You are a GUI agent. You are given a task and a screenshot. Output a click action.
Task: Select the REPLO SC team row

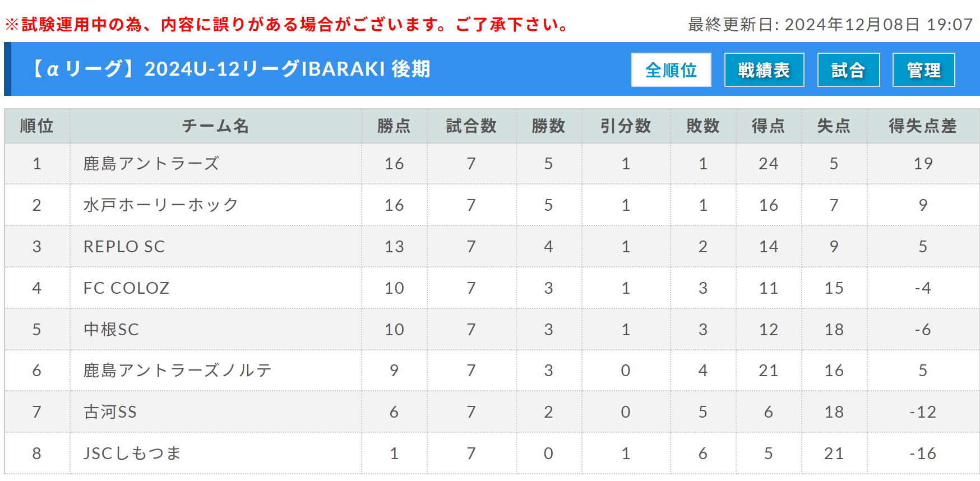pyautogui.click(x=492, y=247)
